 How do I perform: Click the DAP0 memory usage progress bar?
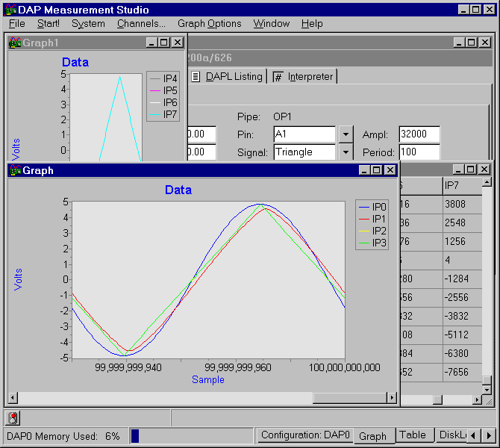coord(191,435)
